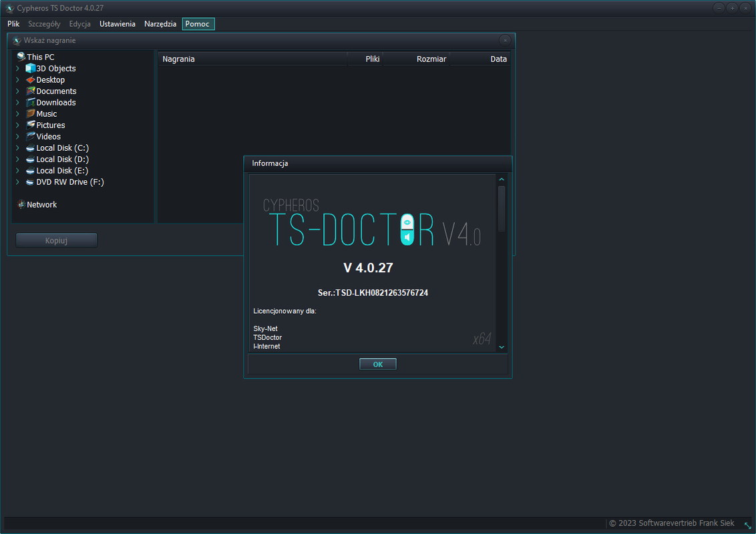756x534 pixels.
Task: Click the Kopiuj button
Action: (56, 240)
